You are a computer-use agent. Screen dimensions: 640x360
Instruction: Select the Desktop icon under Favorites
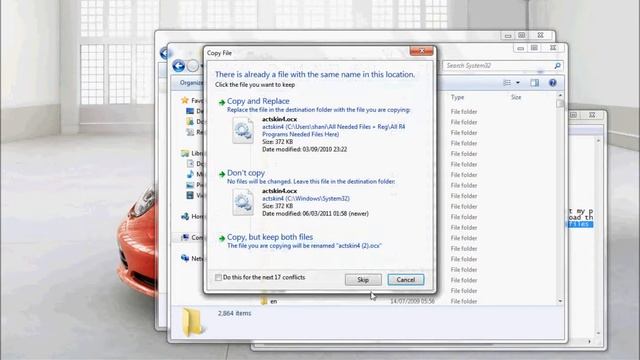click(190, 111)
